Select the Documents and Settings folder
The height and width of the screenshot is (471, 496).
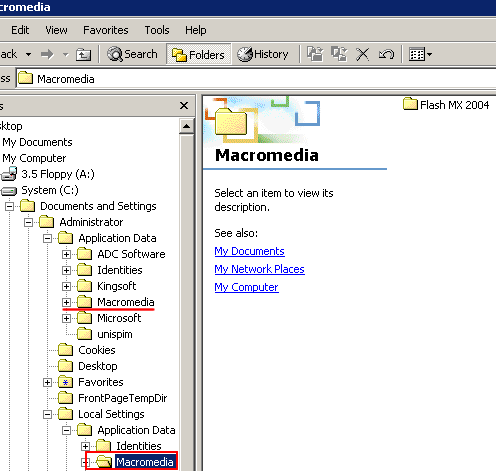(88, 206)
